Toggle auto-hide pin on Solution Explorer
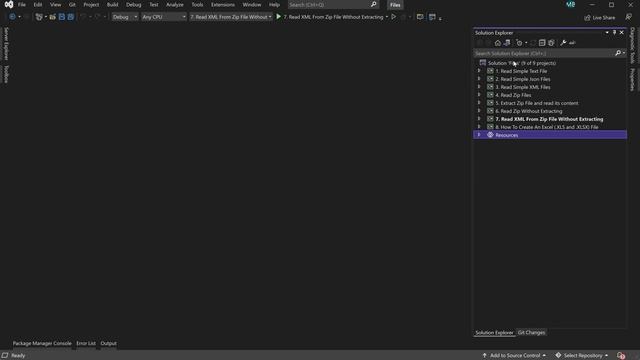 614,32
